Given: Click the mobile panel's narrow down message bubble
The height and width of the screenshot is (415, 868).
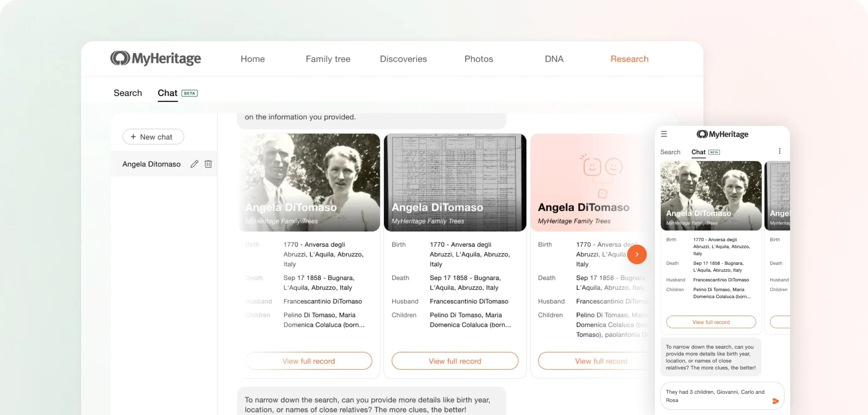Looking at the screenshot, I should pos(710,357).
